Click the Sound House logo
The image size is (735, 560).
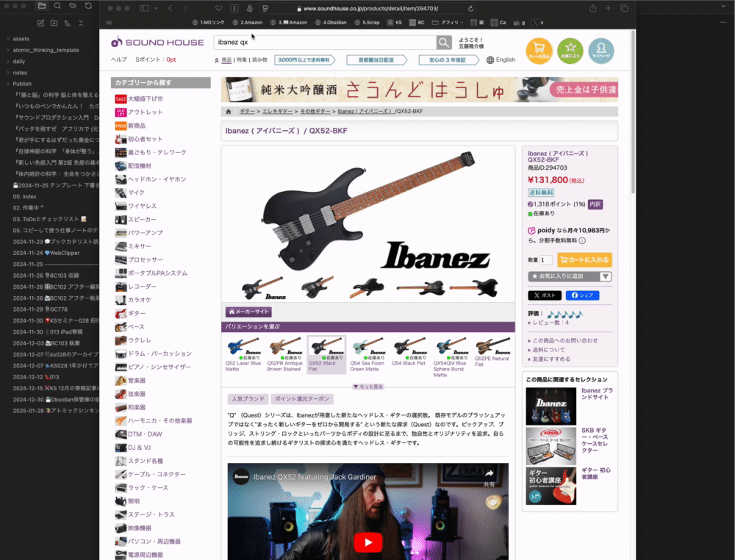pos(157,42)
